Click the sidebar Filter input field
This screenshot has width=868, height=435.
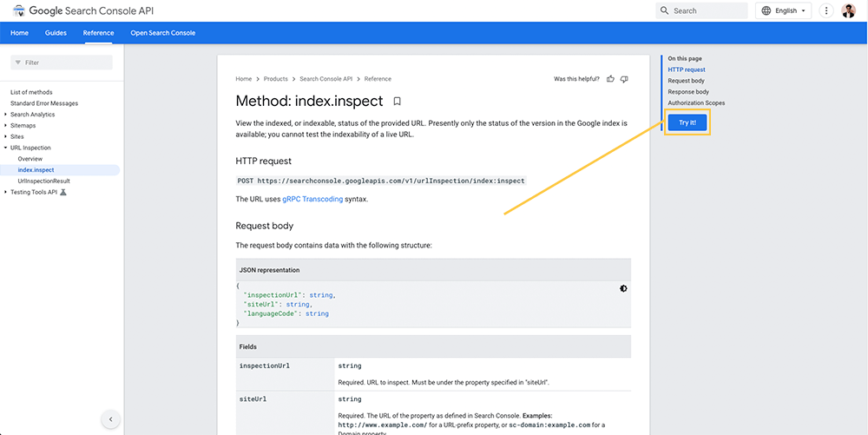(x=62, y=63)
